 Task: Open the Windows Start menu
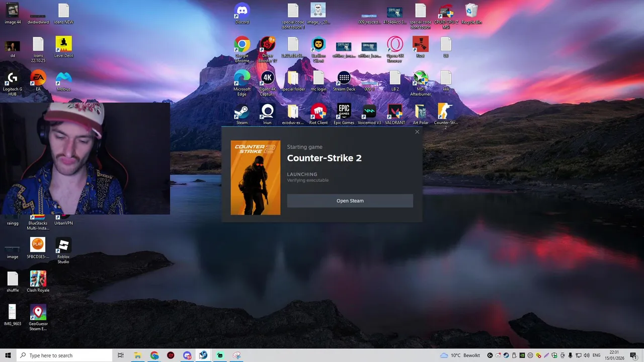8,355
